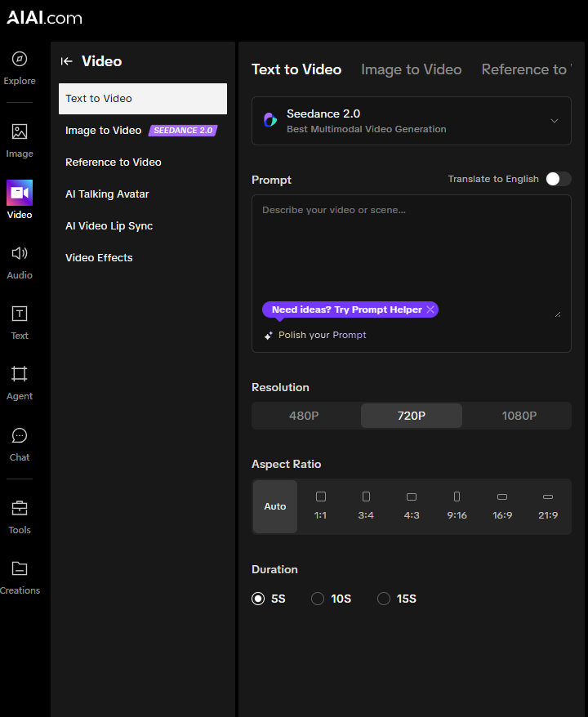
Task: Click the Polish your Prompt sparkle icon
Action: tap(269, 336)
